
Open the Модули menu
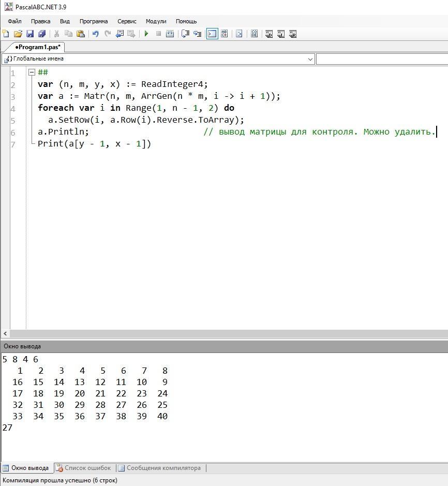pos(156,21)
